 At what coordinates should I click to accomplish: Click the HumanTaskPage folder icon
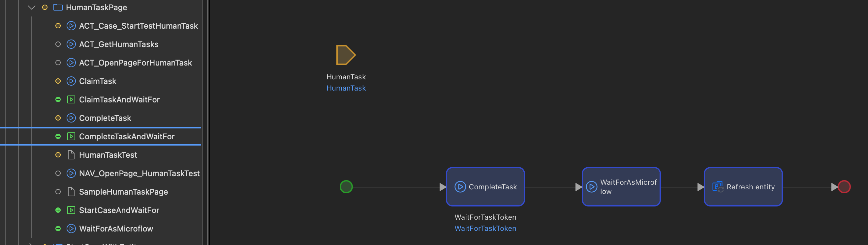tap(58, 7)
